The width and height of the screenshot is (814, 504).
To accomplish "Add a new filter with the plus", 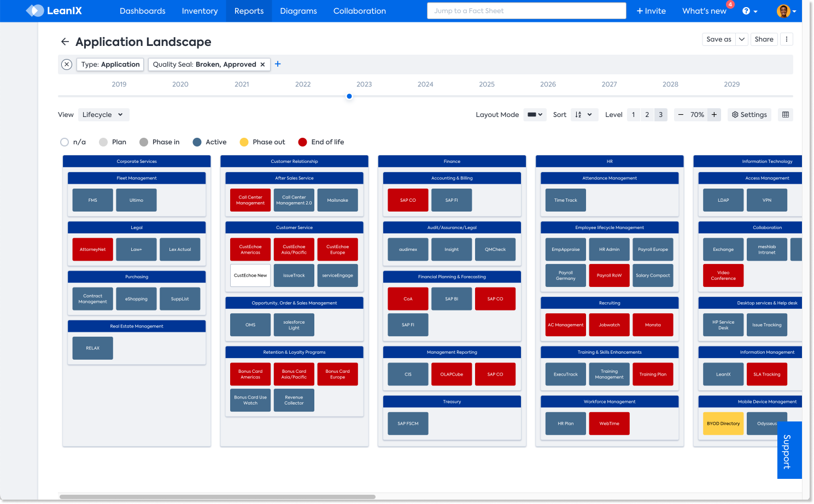I will pyautogui.click(x=278, y=64).
